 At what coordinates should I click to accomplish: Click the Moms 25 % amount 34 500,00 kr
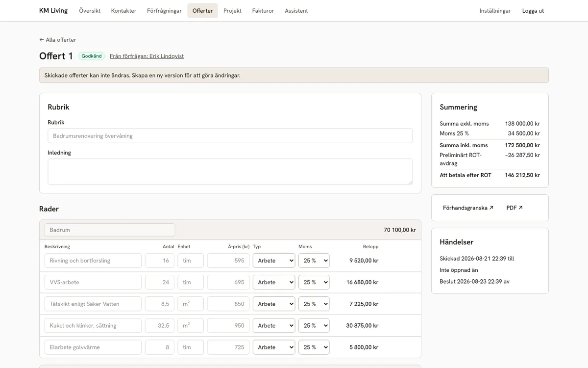coord(524,133)
